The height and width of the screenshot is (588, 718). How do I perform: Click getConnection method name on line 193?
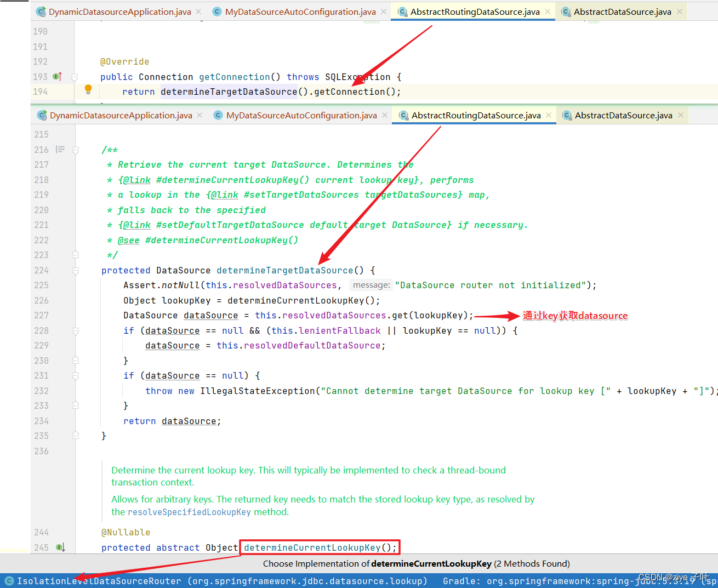coord(234,77)
